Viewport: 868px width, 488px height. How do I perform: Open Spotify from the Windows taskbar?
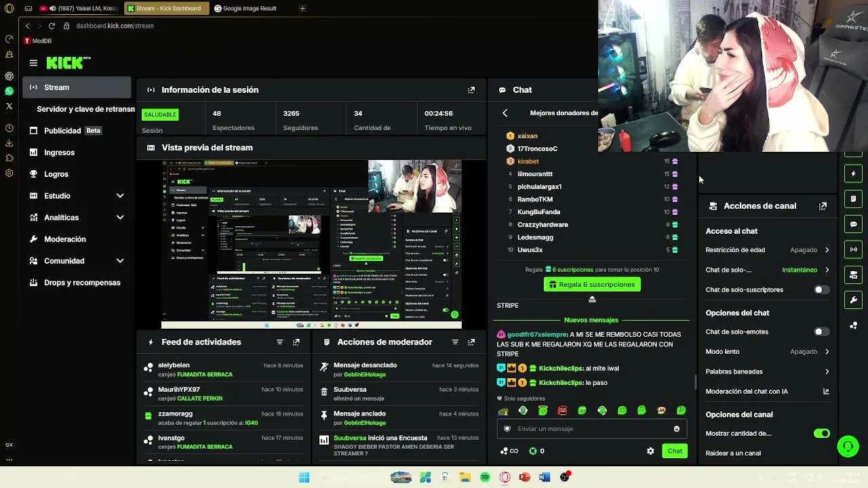coord(485,478)
